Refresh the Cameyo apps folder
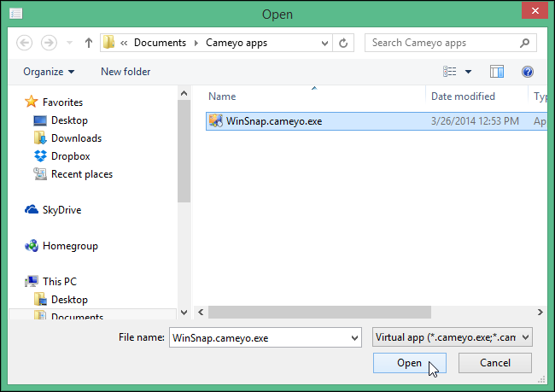This screenshot has height=392, width=555. click(x=343, y=44)
